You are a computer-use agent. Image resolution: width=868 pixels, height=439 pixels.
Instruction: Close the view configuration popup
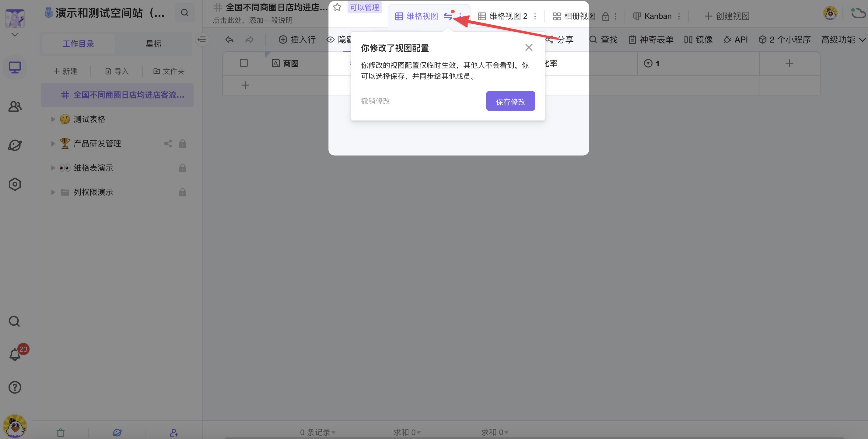coord(529,48)
